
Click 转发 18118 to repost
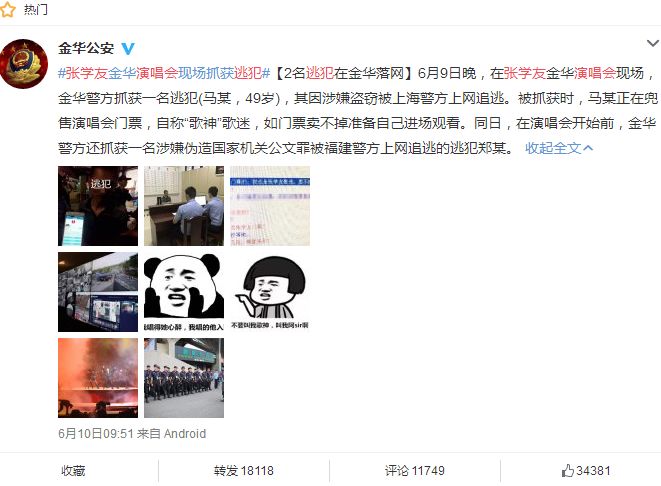[x=244, y=470]
